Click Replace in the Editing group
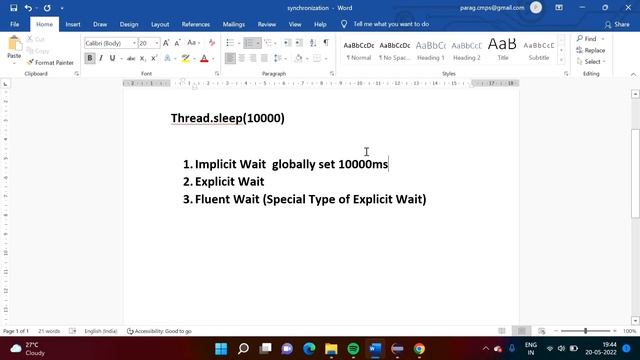 tap(591, 50)
